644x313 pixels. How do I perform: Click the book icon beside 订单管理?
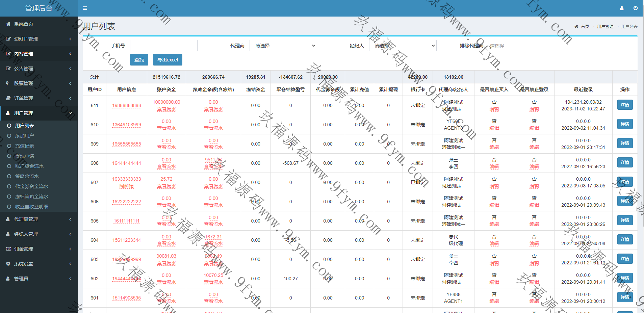(x=8, y=98)
